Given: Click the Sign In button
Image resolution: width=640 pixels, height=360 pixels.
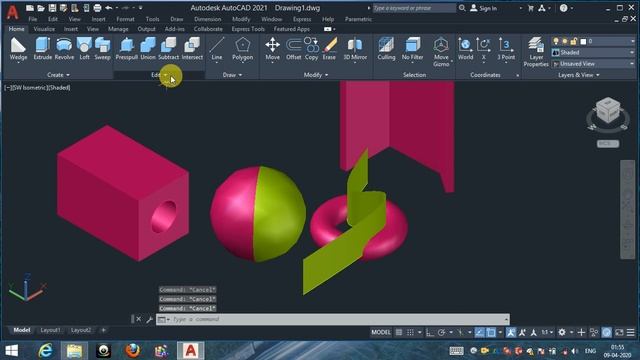Looking at the screenshot, I should point(484,8).
